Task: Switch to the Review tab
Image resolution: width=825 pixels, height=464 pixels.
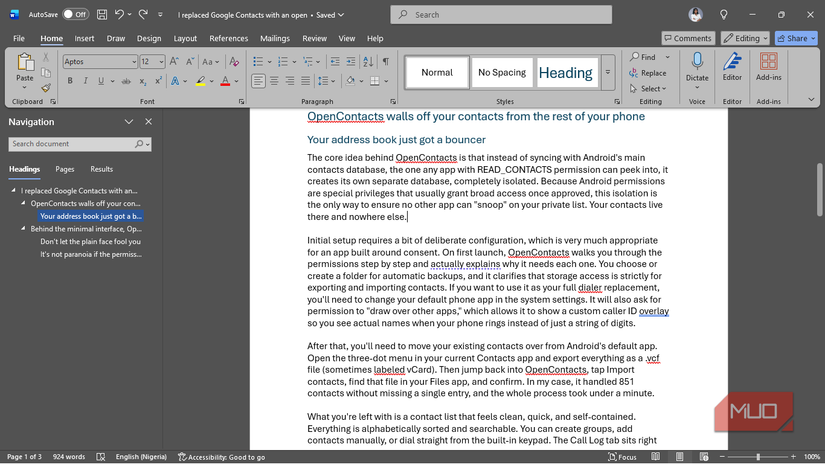Action: pos(314,38)
